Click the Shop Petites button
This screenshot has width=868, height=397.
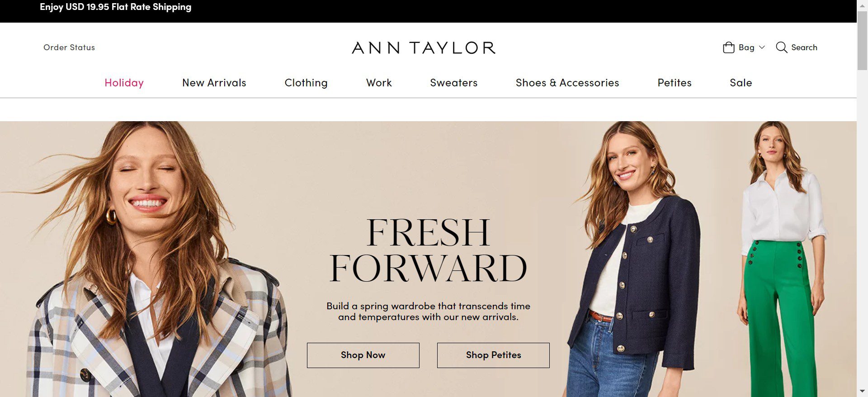(493, 355)
